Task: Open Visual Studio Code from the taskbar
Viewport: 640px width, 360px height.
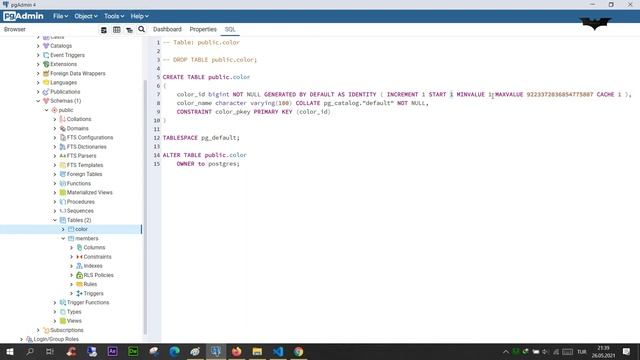Action: click(x=278, y=351)
